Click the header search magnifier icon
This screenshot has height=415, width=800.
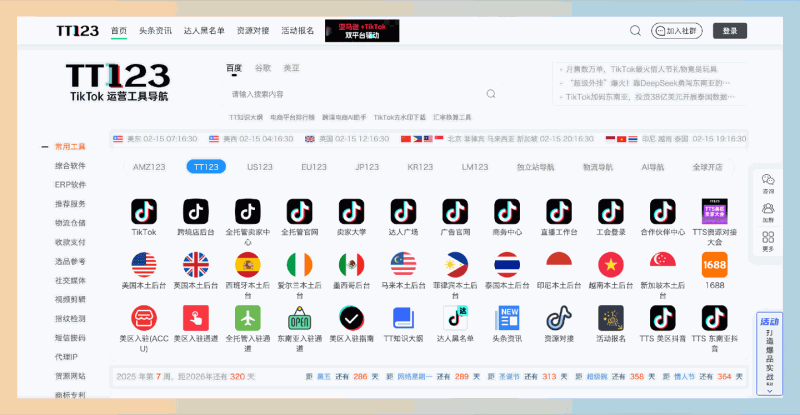(x=635, y=31)
